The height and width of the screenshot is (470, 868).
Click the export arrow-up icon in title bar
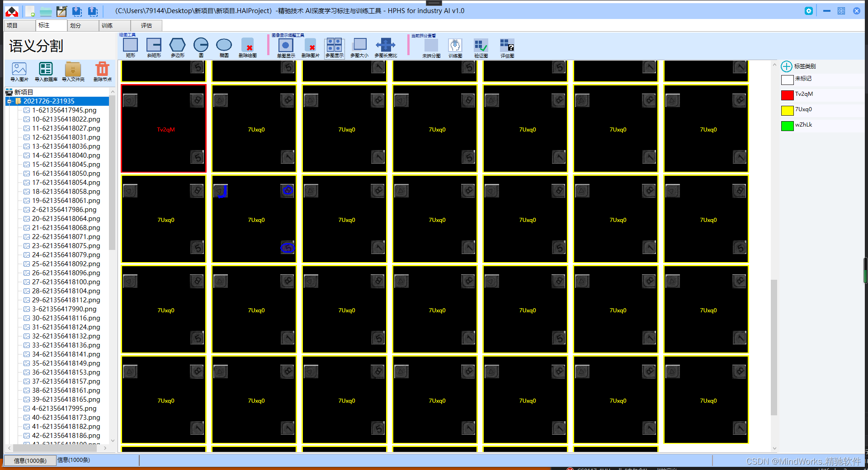(x=93, y=11)
